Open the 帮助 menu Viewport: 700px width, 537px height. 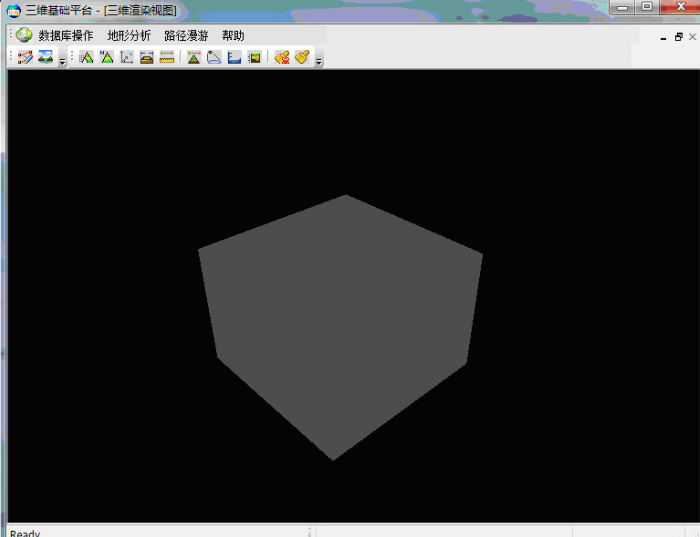click(x=233, y=36)
